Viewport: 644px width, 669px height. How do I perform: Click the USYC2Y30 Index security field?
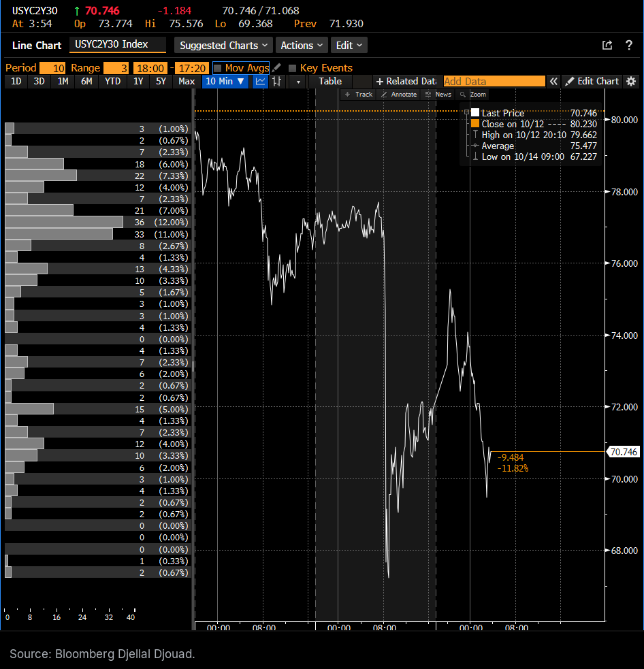point(118,44)
